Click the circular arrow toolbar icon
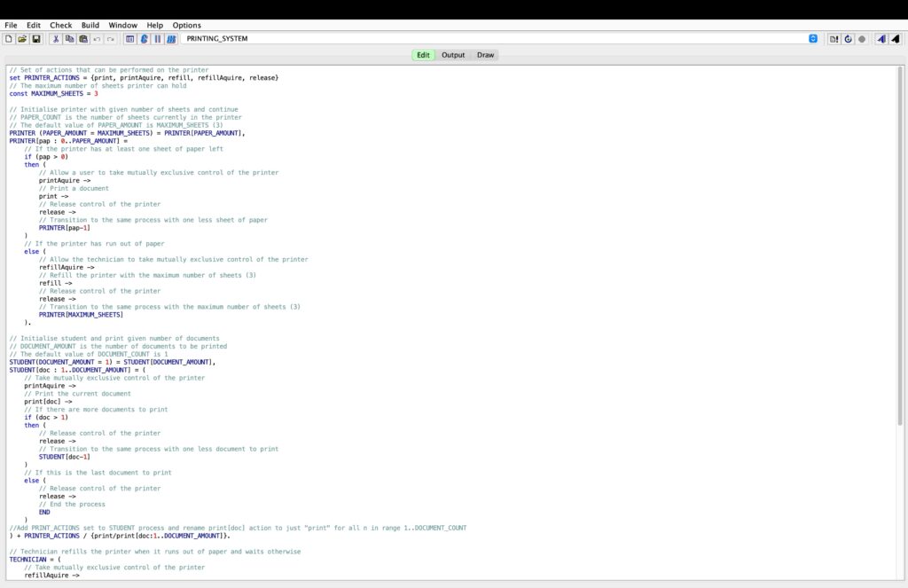 click(x=849, y=39)
